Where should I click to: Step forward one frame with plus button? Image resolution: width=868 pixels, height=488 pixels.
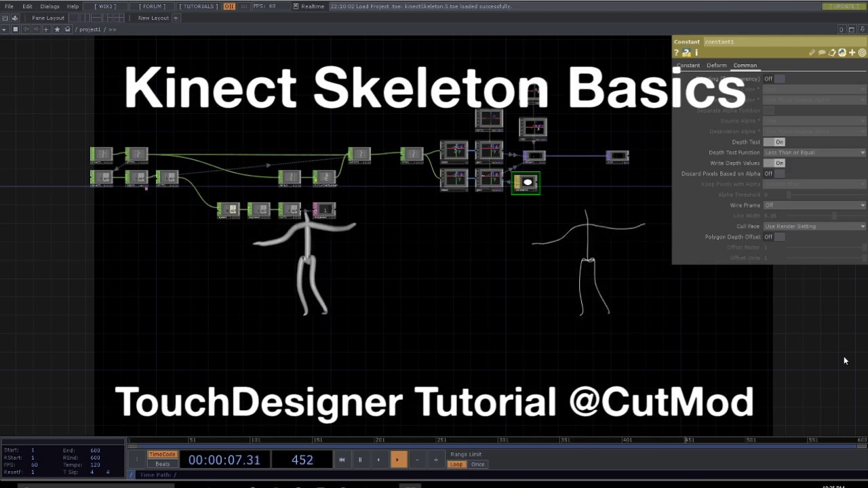(x=435, y=460)
